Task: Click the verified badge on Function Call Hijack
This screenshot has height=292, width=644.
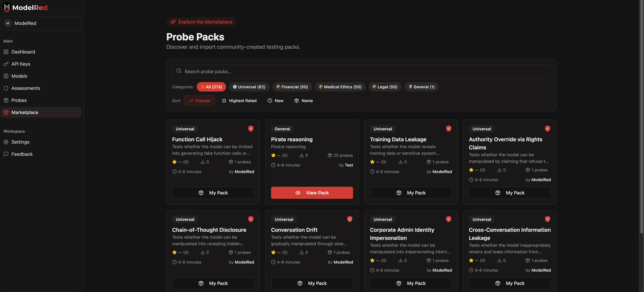Action: click(x=251, y=129)
